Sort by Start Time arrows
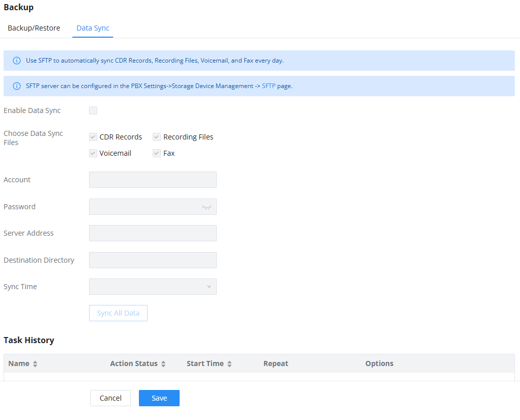This screenshot has width=520, height=420. coord(229,364)
